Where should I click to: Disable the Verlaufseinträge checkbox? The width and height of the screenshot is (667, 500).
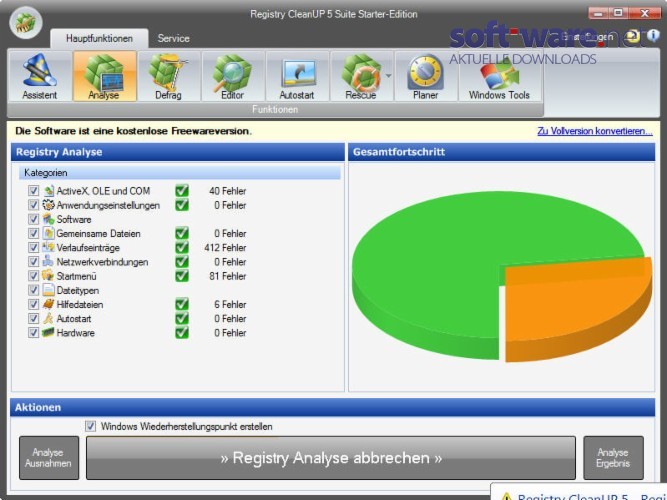pos(33,248)
